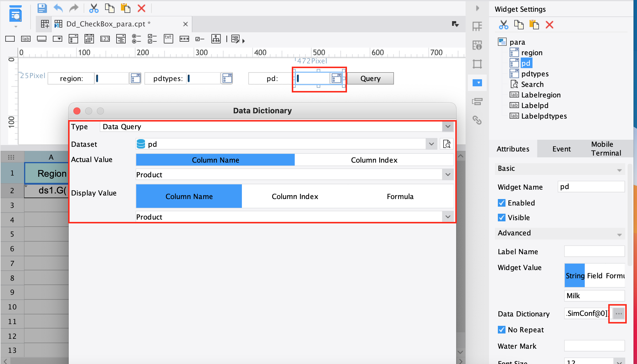Disable the No Repeat option
The width and height of the screenshot is (637, 364).
point(501,330)
